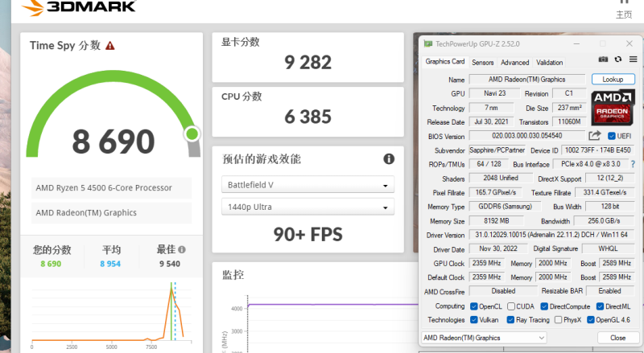Click the BIOS Version field
Image resolution: width=644 pixels, height=353 pixels.
[527, 135]
